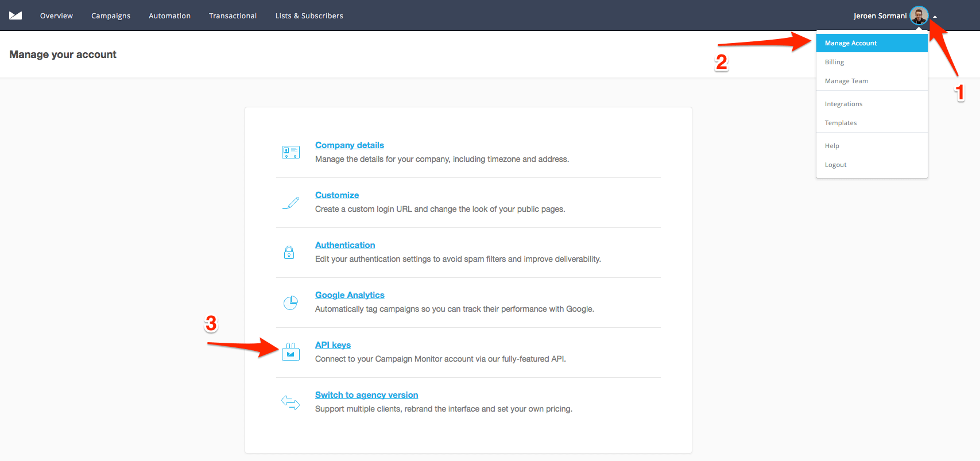The image size is (980, 461).
Task: Click the Customize pencil icon
Action: pos(290,203)
